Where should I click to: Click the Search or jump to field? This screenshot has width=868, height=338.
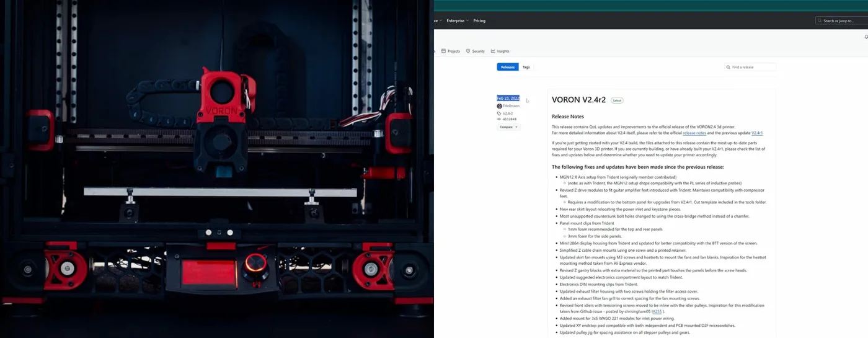click(x=841, y=20)
